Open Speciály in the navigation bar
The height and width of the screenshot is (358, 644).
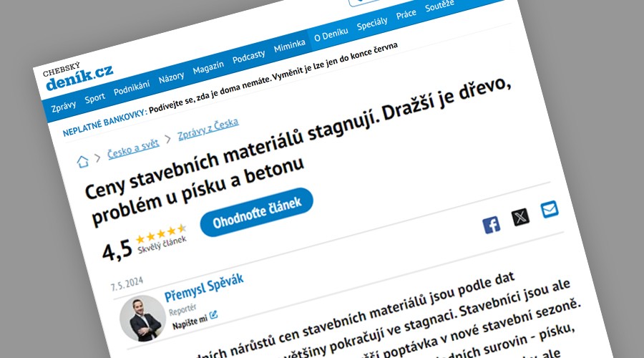click(372, 24)
